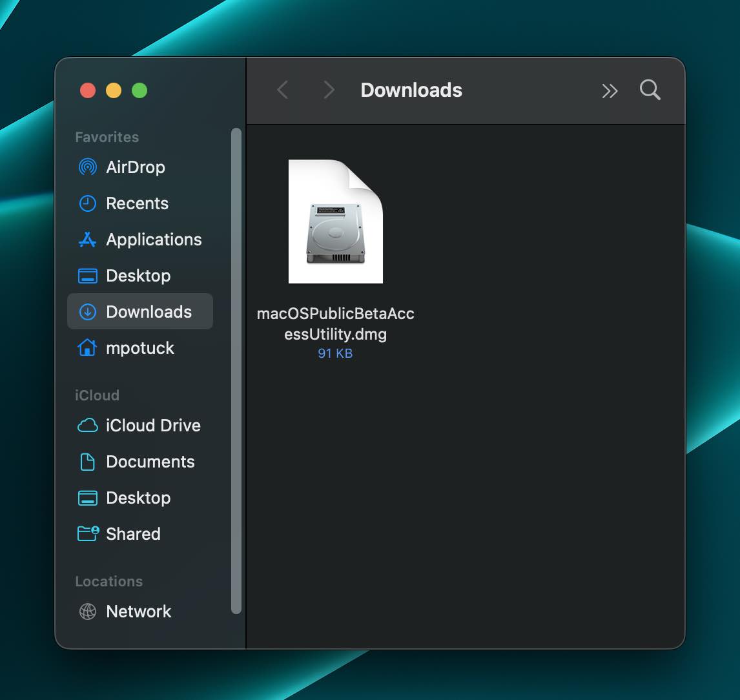
Task: Click the filename macOSPublicBetaAccessUtility.dmg text
Action: [x=335, y=323]
